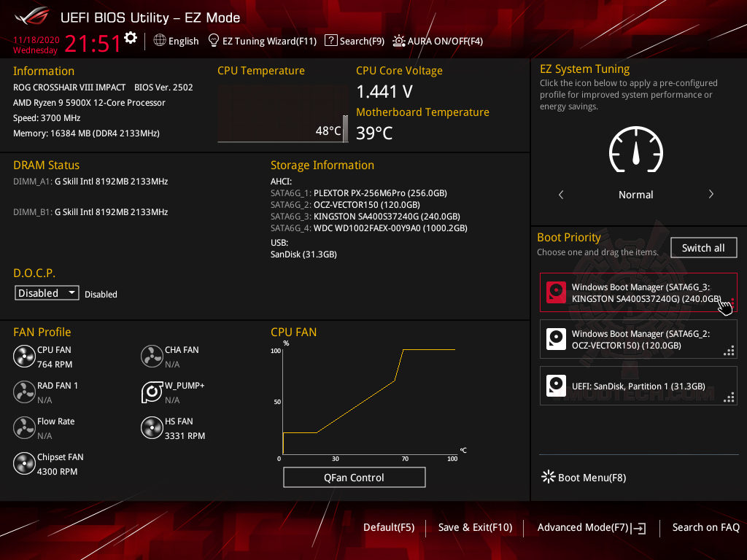Click the HS FAN icon
Viewport: 747px width, 560px height.
pos(152,427)
